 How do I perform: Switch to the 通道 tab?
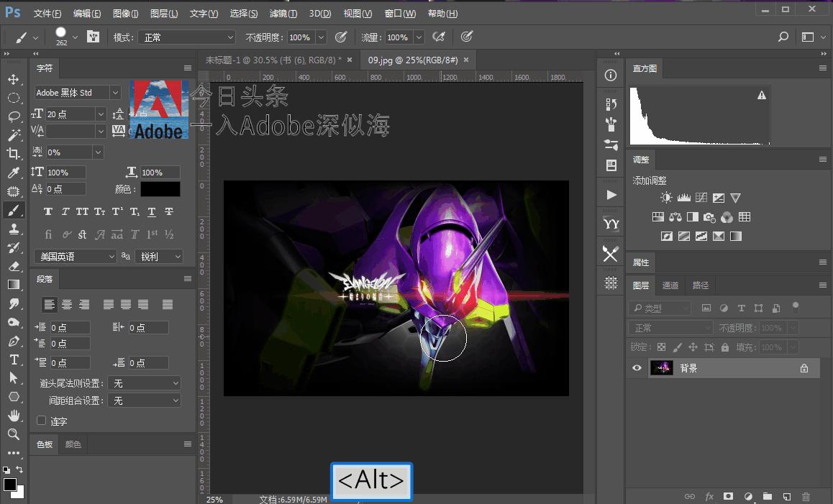(670, 285)
